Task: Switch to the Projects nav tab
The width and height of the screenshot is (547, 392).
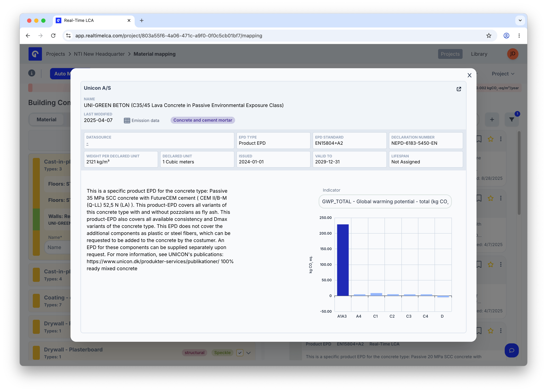Action: 450,54
